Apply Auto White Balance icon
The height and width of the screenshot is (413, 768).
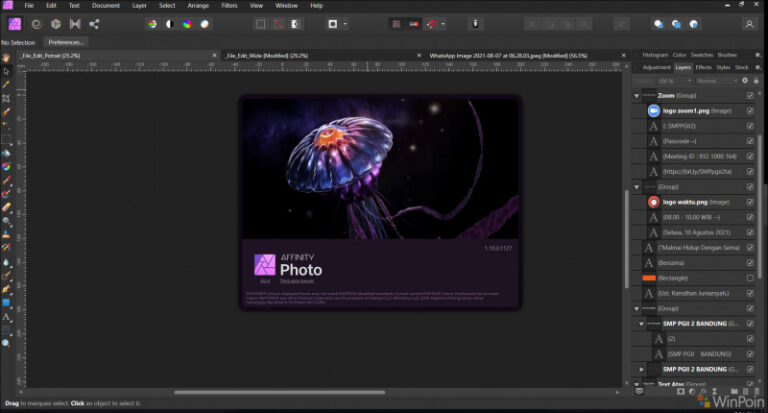(x=205, y=24)
